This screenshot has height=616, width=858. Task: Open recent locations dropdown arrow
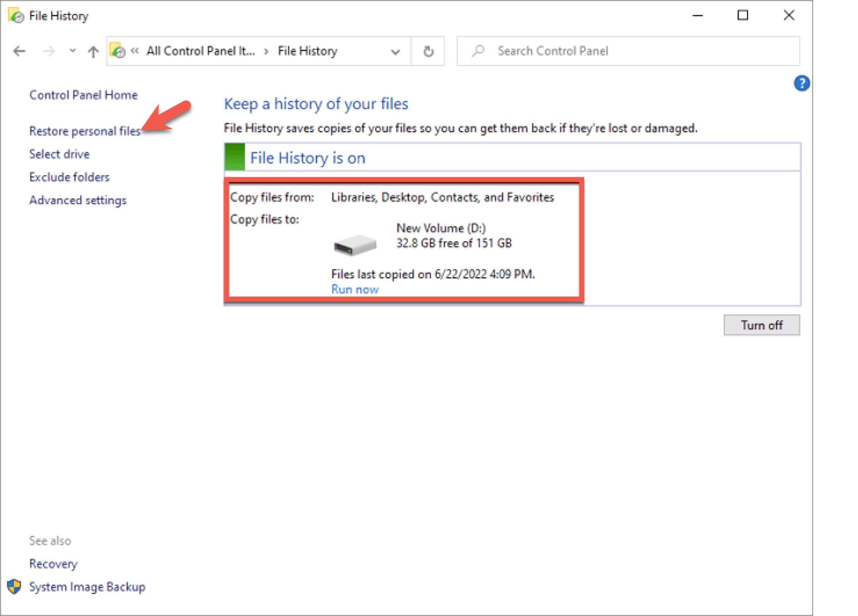pyautogui.click(x=73, y=50)
